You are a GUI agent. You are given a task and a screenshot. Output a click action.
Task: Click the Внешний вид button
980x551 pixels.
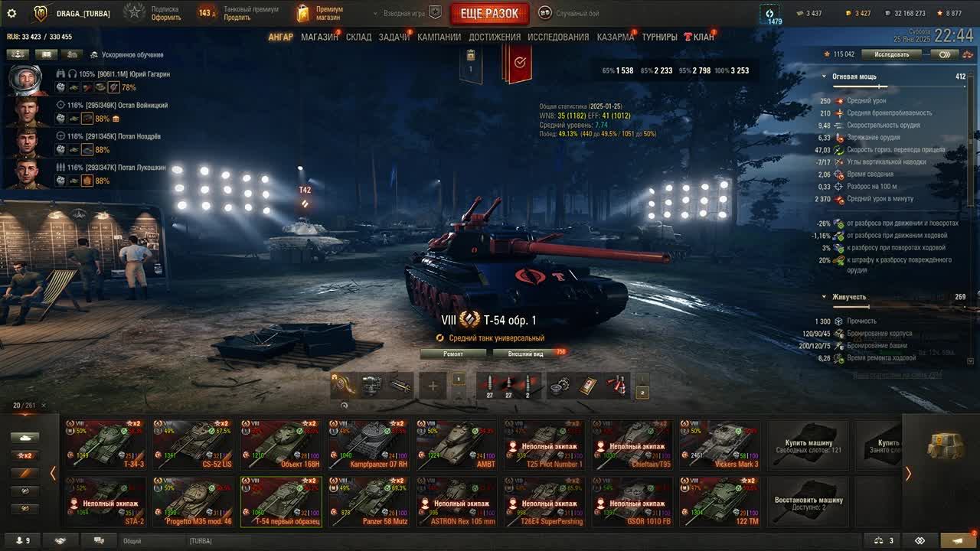click(527, 354)
